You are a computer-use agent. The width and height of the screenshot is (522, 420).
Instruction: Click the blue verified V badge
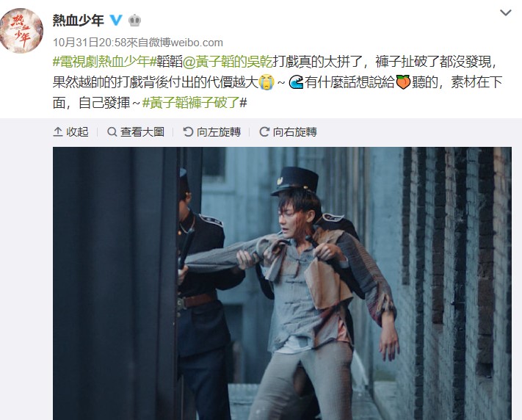click(116, 21)
